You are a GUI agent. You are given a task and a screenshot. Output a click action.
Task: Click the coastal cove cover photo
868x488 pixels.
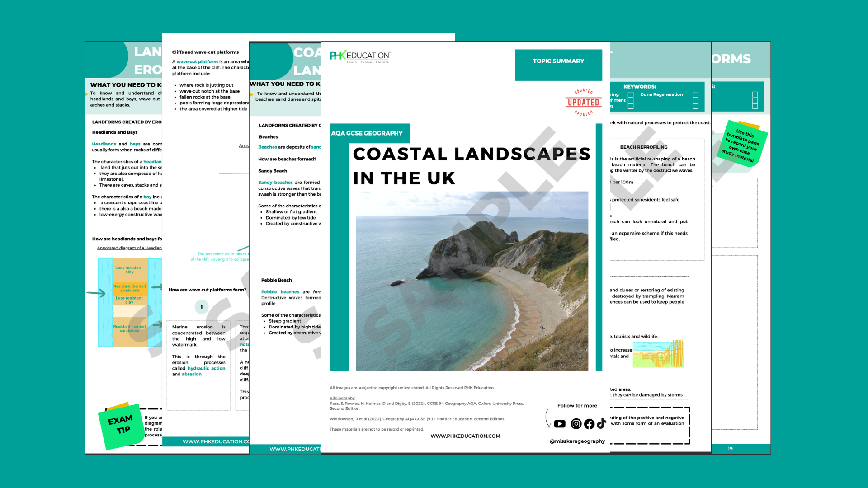[x=472, y=281]
